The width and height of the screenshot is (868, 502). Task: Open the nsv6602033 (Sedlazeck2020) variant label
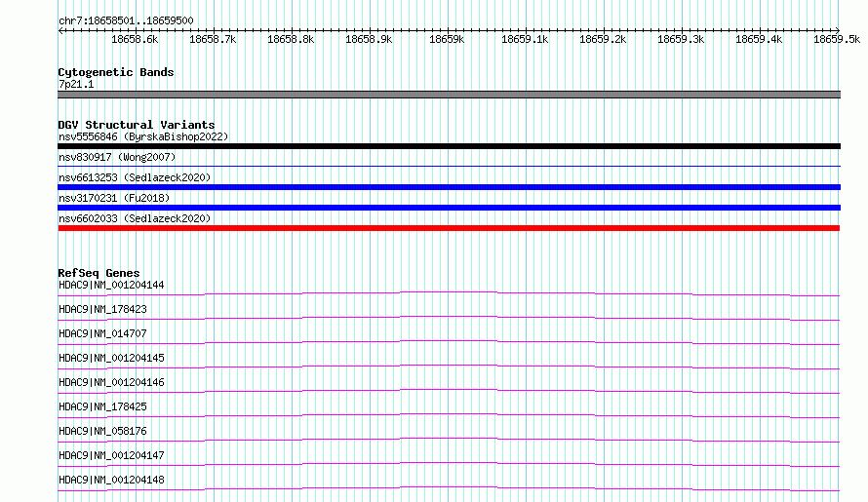[135, 218]
